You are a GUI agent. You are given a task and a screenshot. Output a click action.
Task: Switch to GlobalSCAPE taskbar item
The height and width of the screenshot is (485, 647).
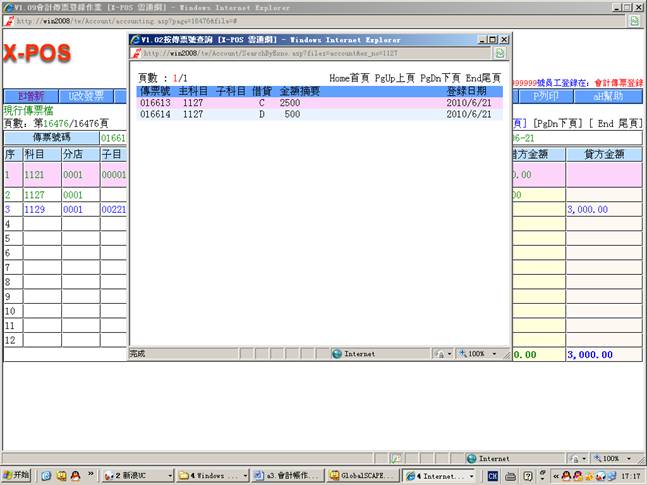pos(359,476)
